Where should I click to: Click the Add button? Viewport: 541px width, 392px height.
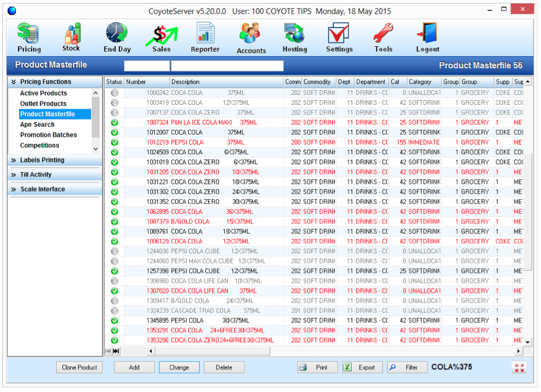click(134, 368)
